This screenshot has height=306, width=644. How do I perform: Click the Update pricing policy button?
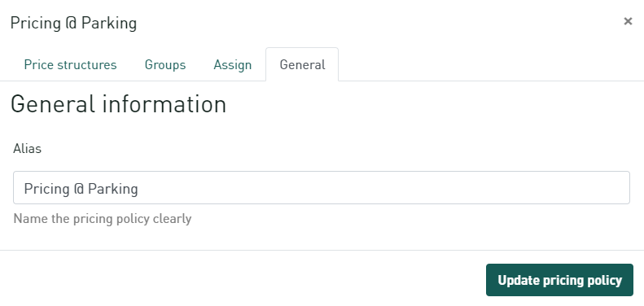tap(559, 280)
